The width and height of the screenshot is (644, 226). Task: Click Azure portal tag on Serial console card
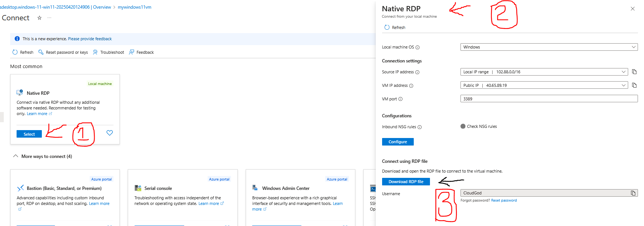coord(219,179)
